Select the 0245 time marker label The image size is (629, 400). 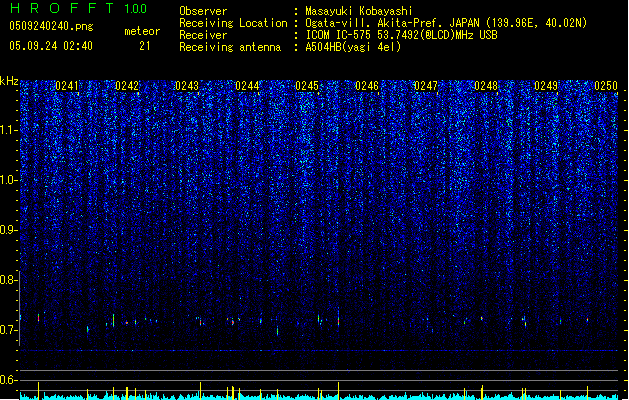[x=307, y=86]
